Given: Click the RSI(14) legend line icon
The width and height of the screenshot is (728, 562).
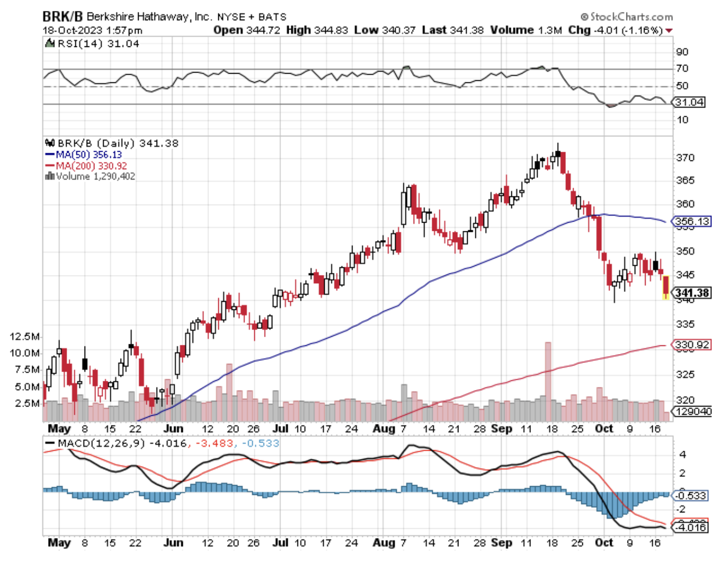Looking at the screenshot, I should (50, 43).
